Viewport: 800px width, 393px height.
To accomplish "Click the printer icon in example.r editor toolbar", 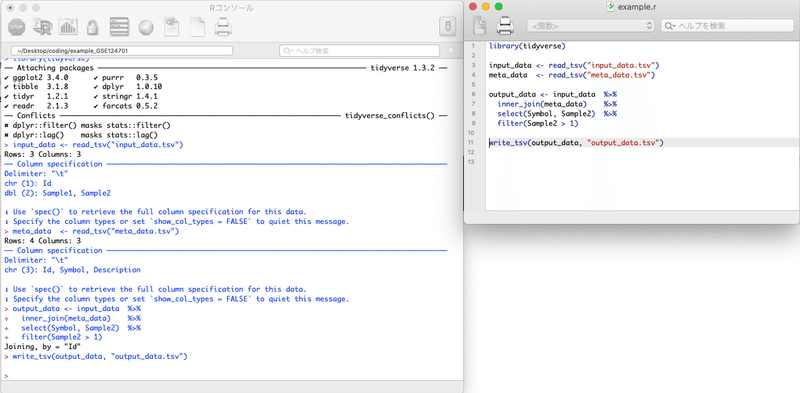I will (x=505, y=26).
